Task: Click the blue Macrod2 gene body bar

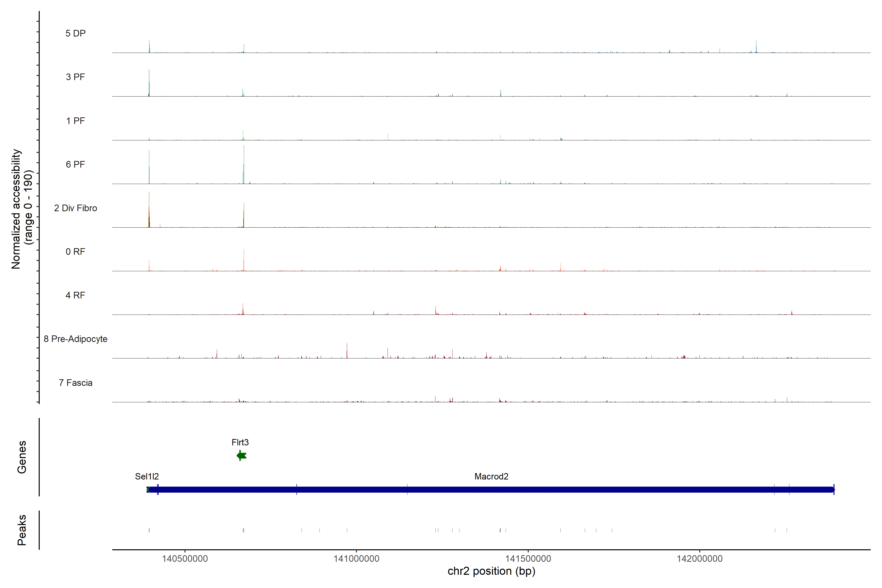Action: click(x=491, y=489)
